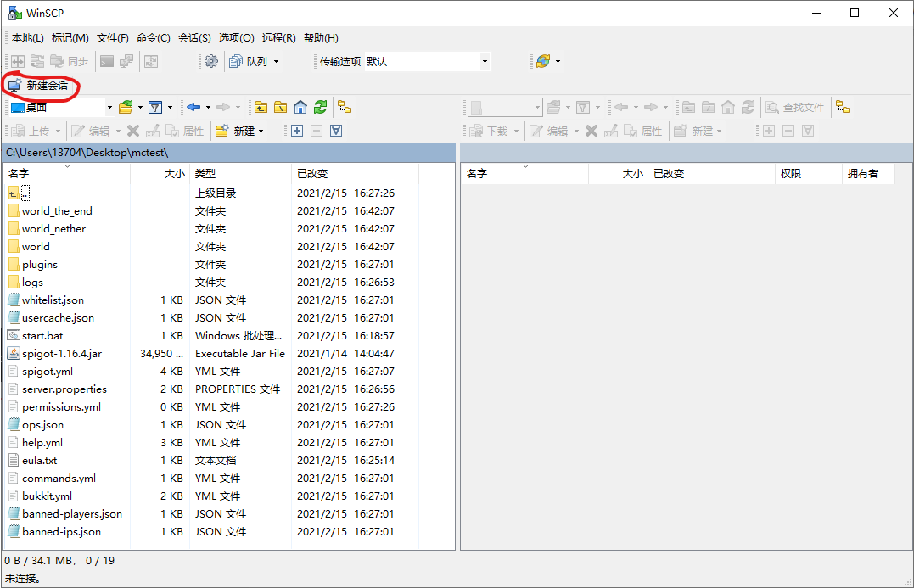914x588 pixels.
Task: Go back with the local blue arrow
Action: tap(193, 107)
